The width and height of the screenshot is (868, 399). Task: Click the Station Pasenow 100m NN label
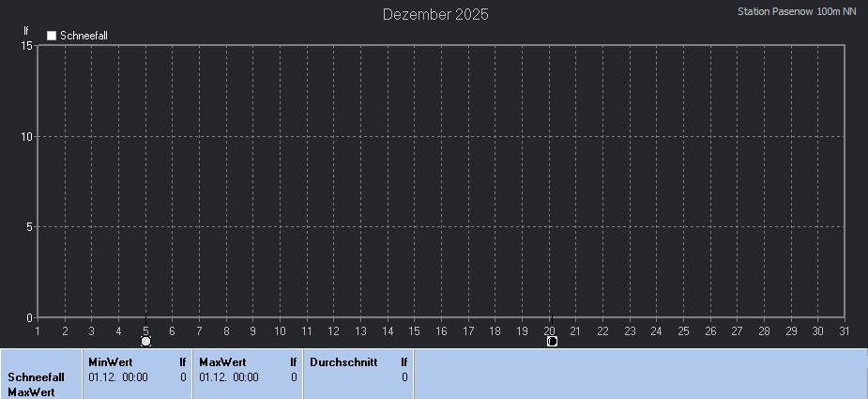click(x=797, y=12)
